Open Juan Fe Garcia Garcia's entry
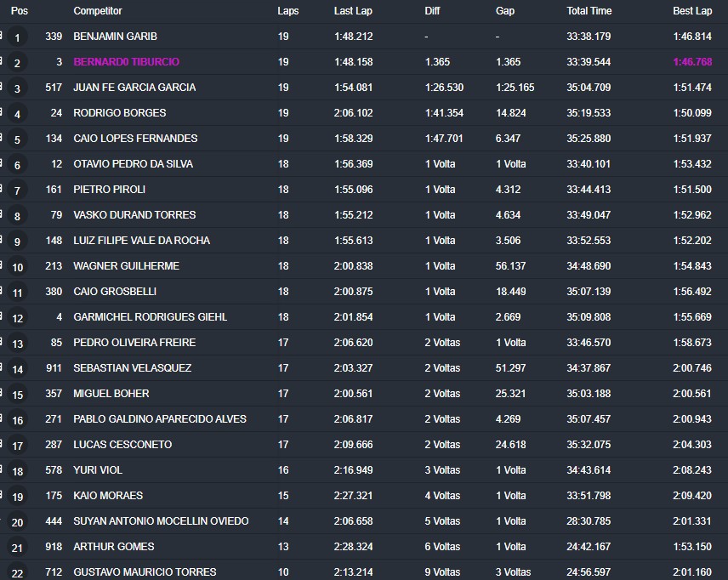The height and width of the screenshot is (580, 728). 134,88
